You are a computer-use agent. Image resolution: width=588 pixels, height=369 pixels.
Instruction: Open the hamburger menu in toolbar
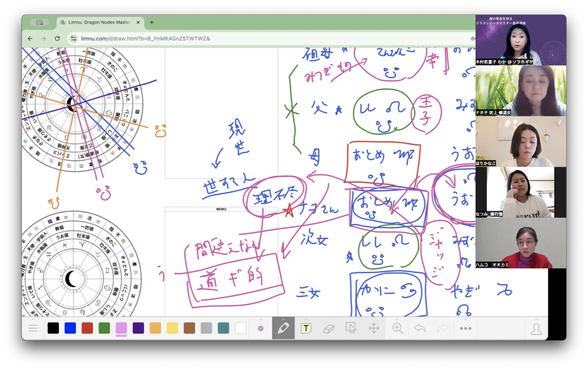coord(33,328)
